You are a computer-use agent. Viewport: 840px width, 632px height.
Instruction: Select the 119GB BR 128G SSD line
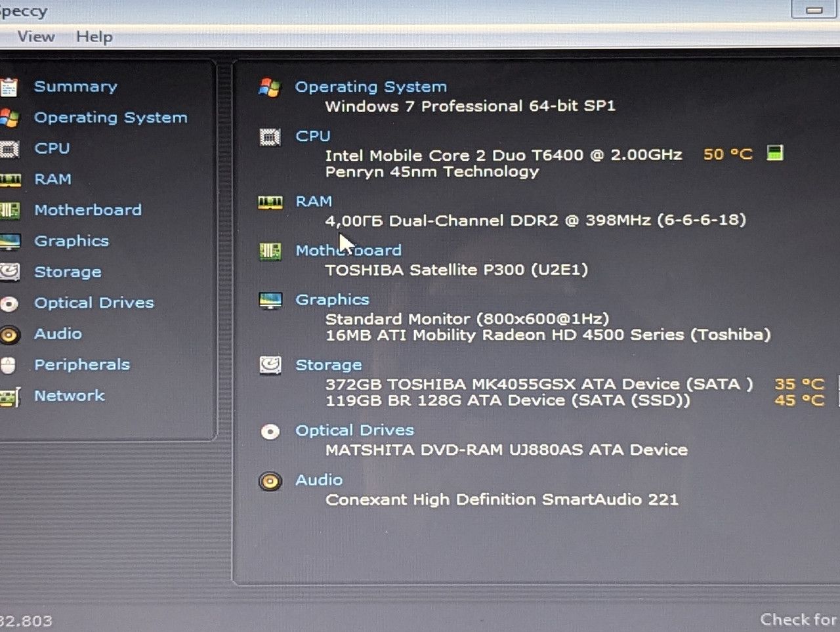point(508,400)
